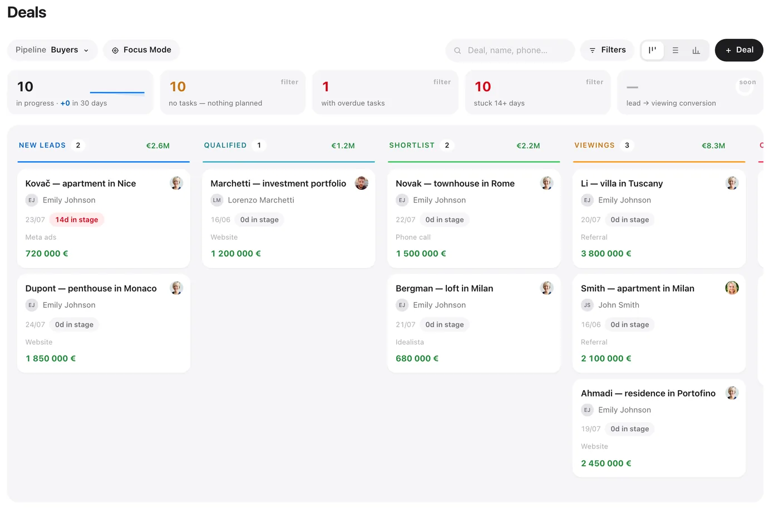Open assignee avatar on Novak deal card
Image resolution: width=779 pixels, height=532 pixels.
[547, 183]
